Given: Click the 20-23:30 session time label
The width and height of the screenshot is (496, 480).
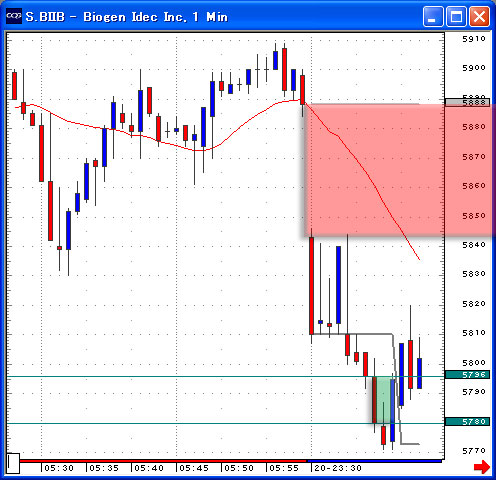Looking at the screenshot, I should pos(338,468).
